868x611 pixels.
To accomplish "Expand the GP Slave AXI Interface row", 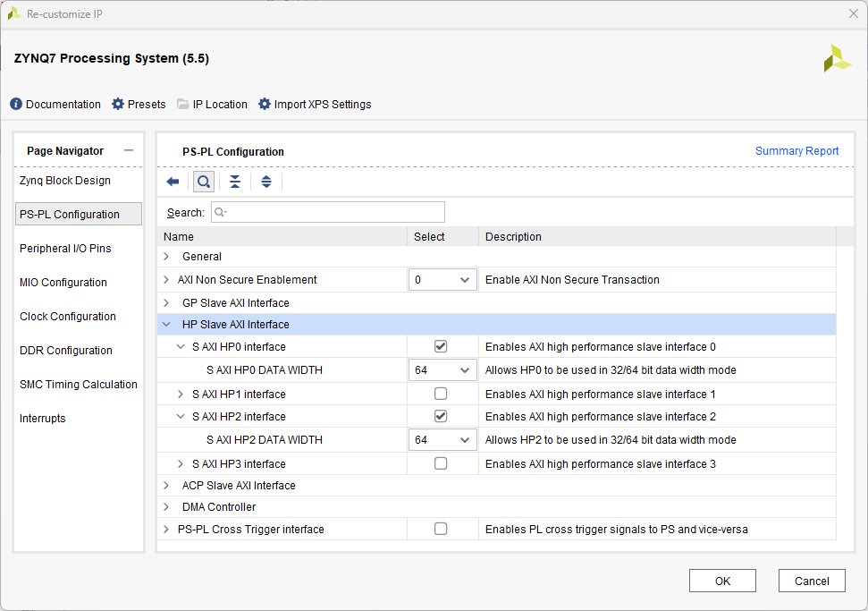I will 166,303.
